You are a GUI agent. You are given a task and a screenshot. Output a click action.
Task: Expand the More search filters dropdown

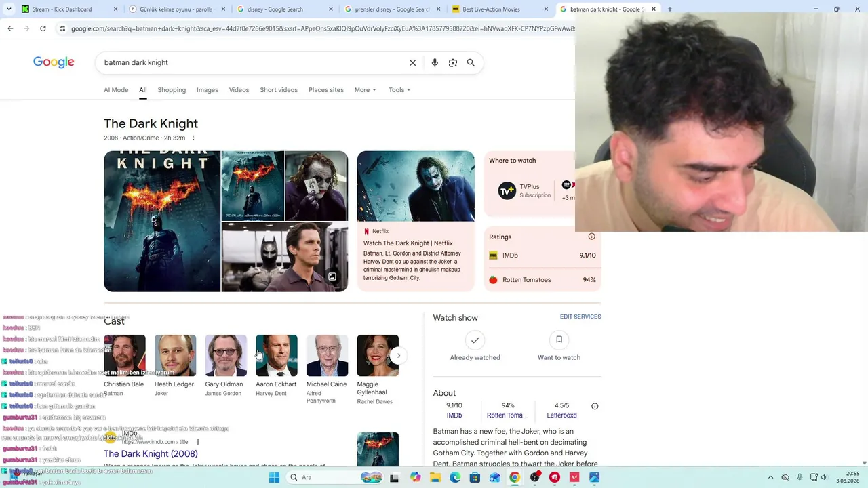coord(365,90)
